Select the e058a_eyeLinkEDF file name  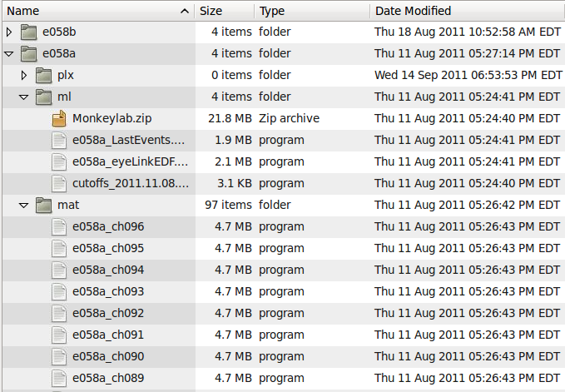click(130, 161)
